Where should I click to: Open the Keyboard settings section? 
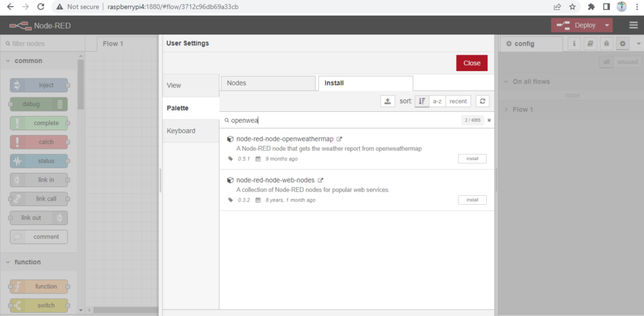(x=191, y=131)
